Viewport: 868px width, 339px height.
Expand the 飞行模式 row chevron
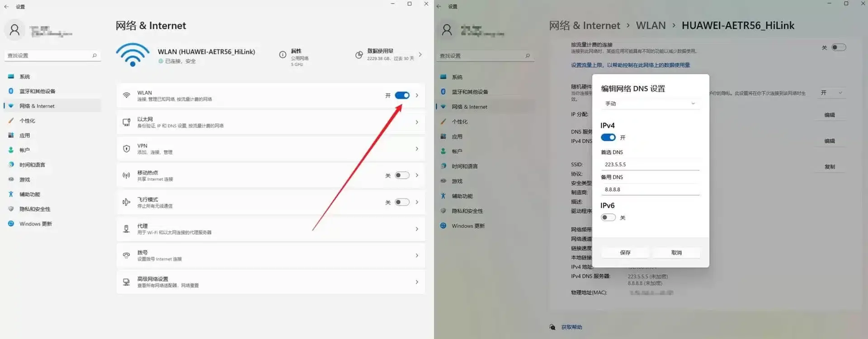tap(417, 202)
